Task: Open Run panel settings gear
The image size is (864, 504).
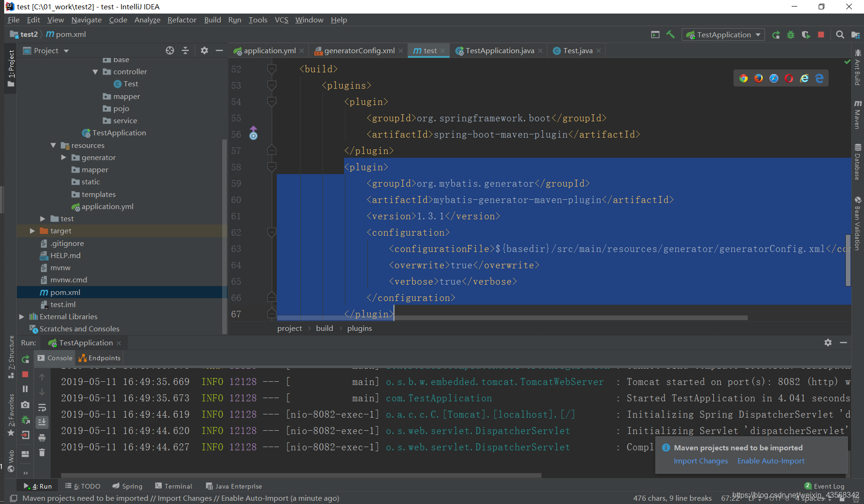Action: point(828,343)
